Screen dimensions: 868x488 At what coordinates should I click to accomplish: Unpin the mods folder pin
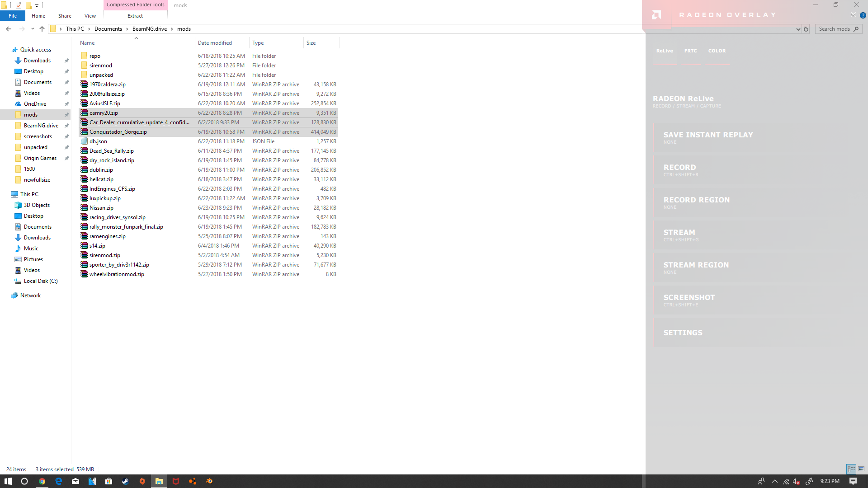[x=67, y=115]
